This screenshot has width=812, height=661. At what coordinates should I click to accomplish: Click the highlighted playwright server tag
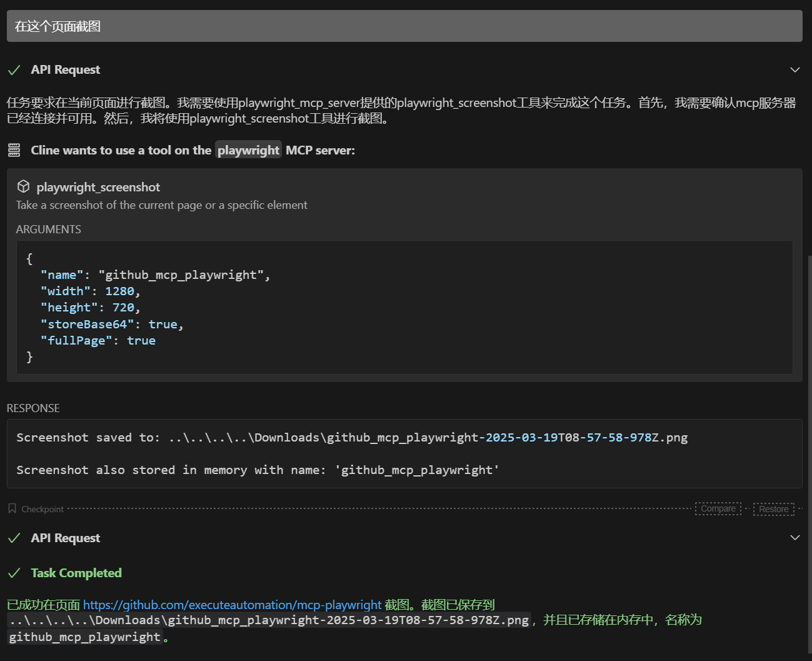248,150
